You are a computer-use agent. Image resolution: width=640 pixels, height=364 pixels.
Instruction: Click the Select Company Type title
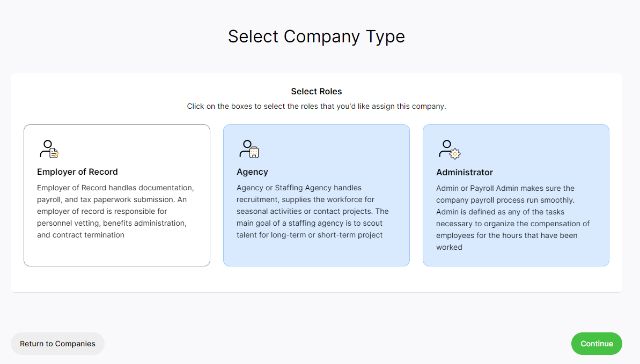(317, 36)
